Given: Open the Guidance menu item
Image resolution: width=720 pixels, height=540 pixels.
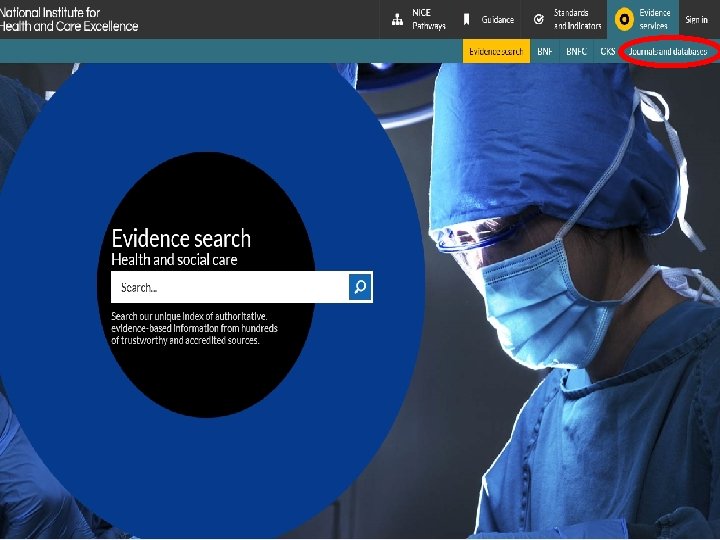Looking at the screenshot, I should 489,19.
